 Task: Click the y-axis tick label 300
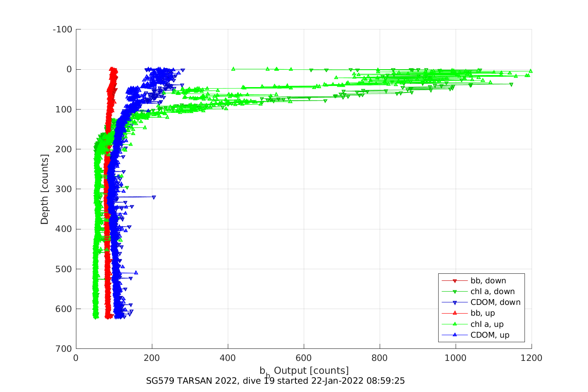pos(64,189)
